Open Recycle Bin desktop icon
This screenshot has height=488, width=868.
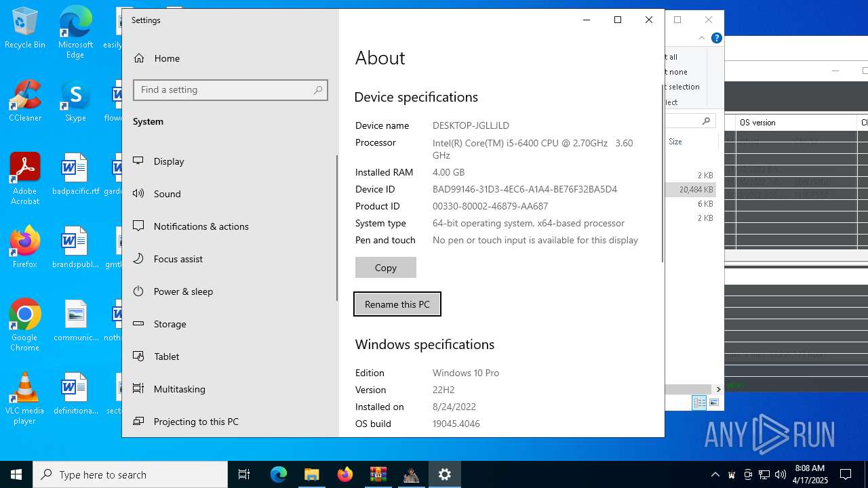coord(25,28)
